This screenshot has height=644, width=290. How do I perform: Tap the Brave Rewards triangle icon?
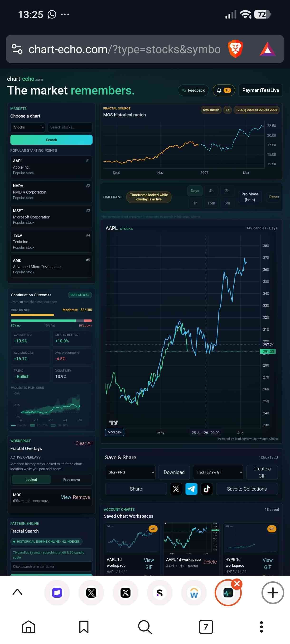pos(267,49)
